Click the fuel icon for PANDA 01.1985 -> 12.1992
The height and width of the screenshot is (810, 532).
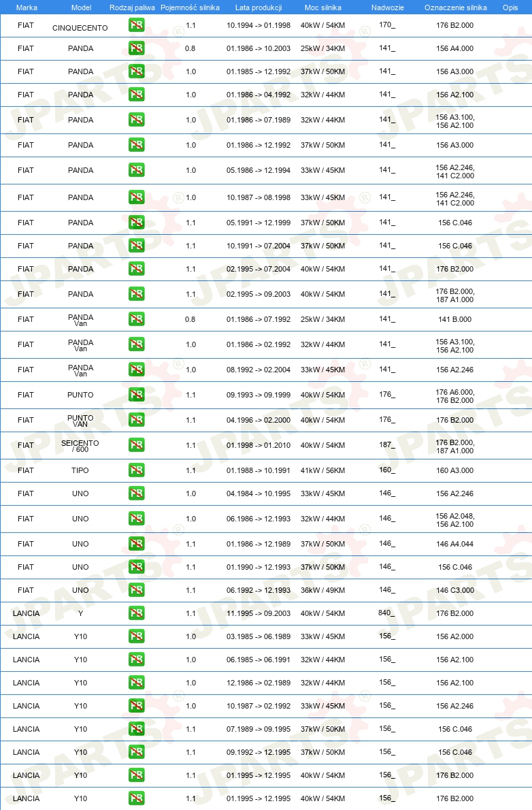click(x=136, y=71)
